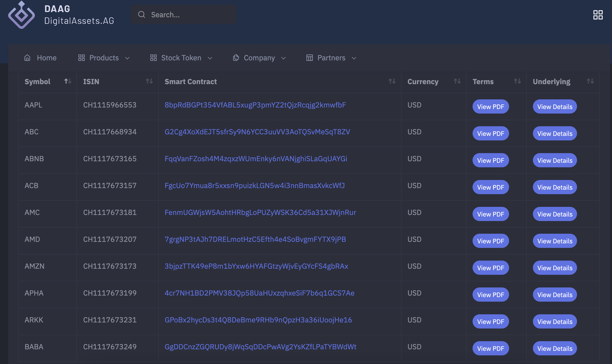
Task: Open AMZN smart contract link 3bjpzTTK49eP...
Action: tap(256, 266)
